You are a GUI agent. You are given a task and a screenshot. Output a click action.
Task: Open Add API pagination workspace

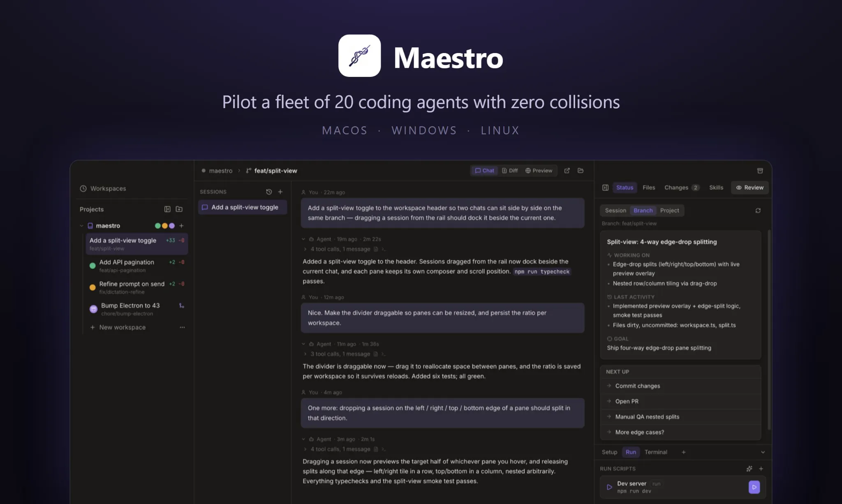pos(137,266)
